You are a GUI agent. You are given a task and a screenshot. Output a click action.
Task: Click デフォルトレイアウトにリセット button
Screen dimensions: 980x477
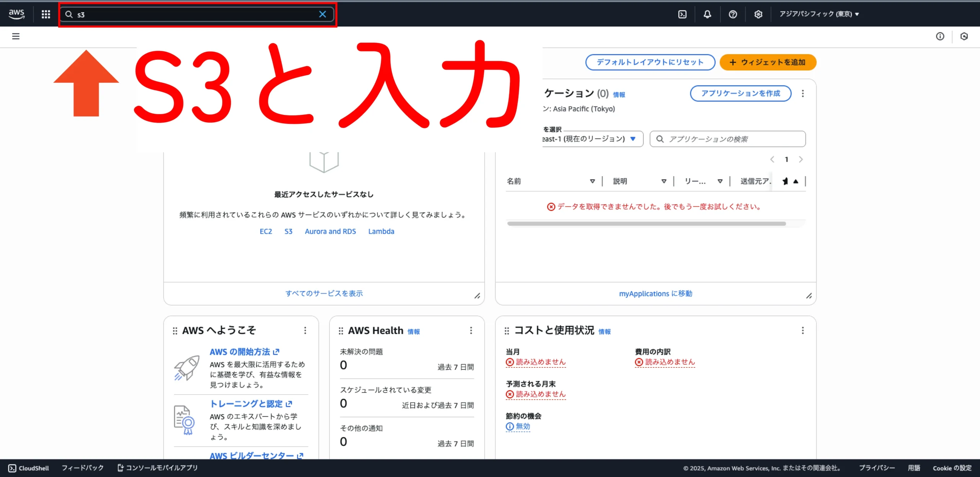[x=650, y=62]
